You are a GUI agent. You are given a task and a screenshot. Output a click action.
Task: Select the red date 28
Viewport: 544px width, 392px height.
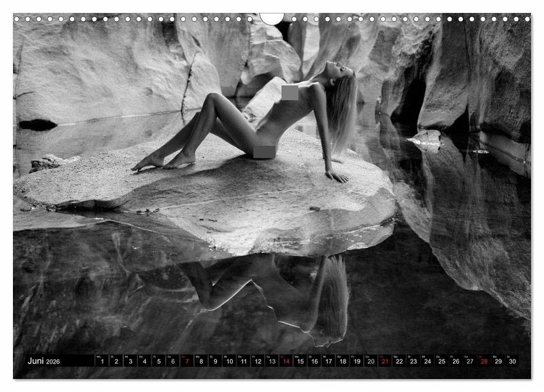(x=483, y=361)
